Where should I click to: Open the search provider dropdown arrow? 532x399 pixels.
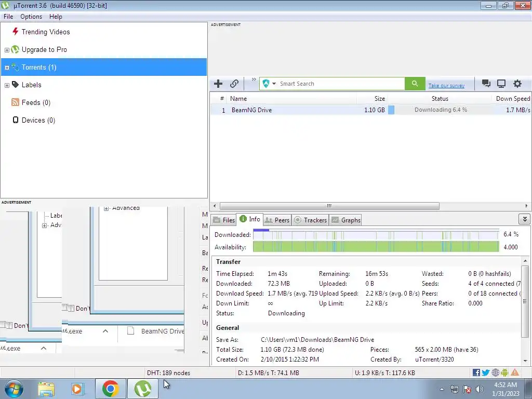point(274,84)
